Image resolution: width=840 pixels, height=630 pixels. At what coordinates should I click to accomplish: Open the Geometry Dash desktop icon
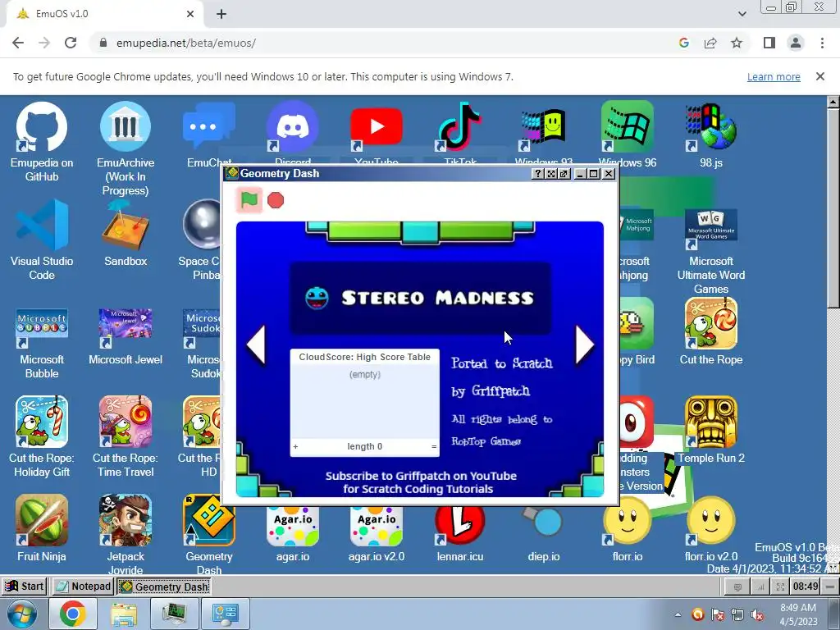[209, 533]
